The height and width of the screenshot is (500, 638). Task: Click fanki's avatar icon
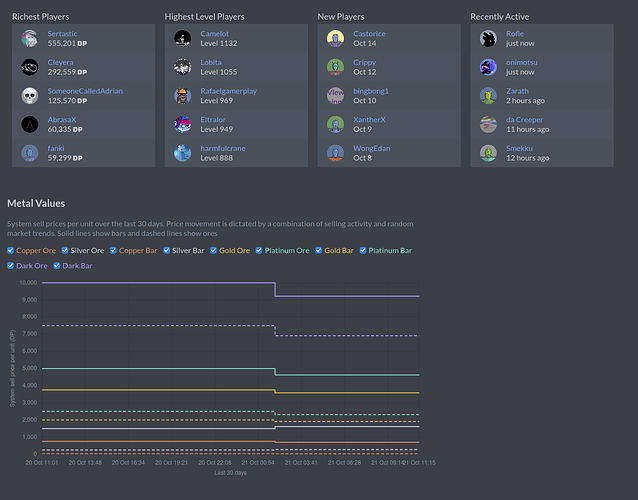point(30,153)
